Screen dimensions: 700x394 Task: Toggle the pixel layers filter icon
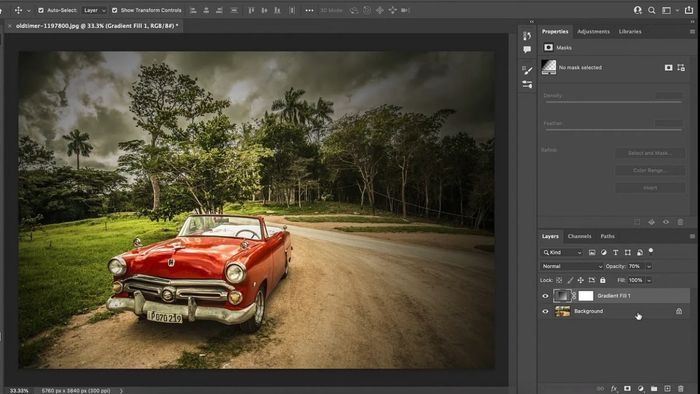tap(592, 253)
